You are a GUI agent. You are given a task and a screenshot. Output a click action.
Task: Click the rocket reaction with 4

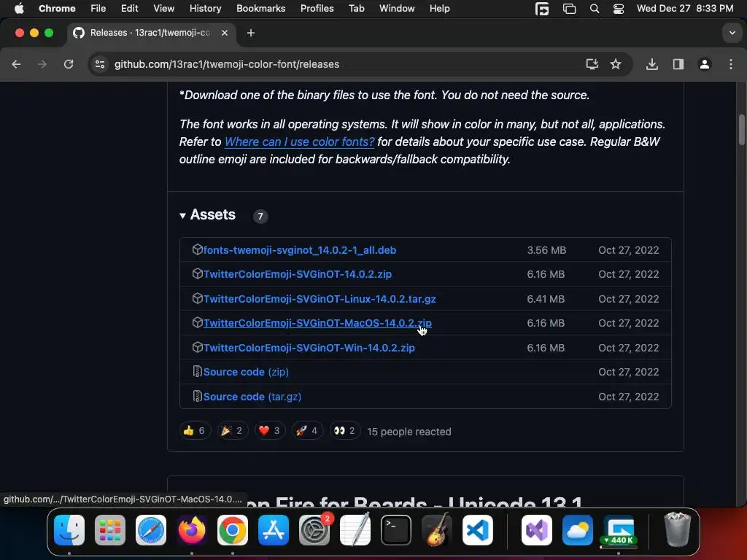click(x=307, y=431)
